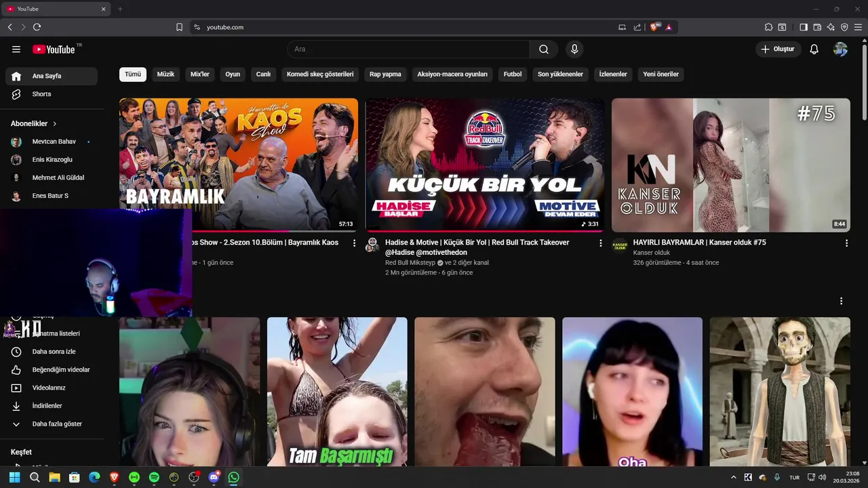Image resolution: width=868 pixels, height=488 pixels.
Task: Click the browser back arrow
Action: [x=10, y=27]
